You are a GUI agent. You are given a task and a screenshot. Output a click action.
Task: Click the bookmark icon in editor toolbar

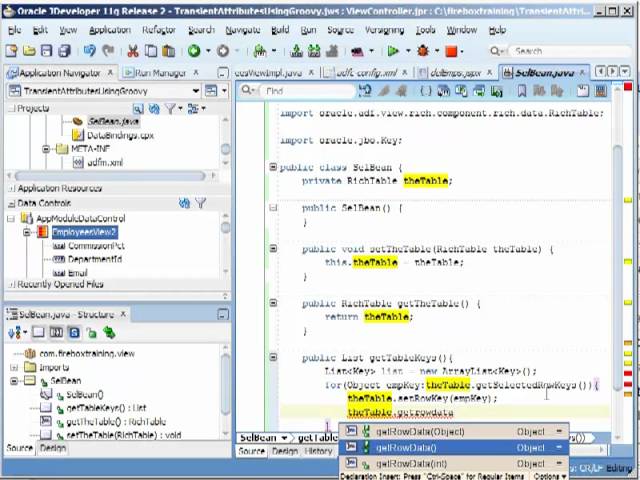pyautogui.click(x=522, y=91)
